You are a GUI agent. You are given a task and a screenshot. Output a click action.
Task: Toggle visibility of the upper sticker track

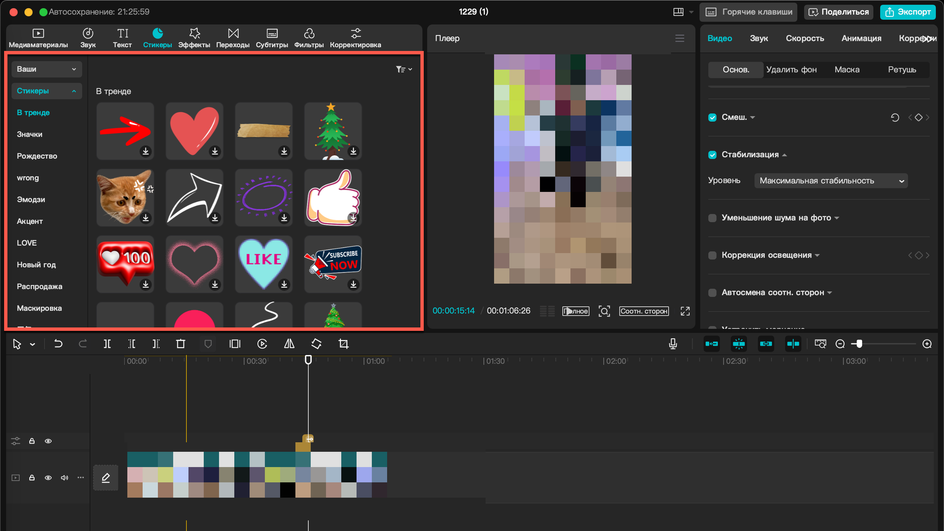coord(48,441)
